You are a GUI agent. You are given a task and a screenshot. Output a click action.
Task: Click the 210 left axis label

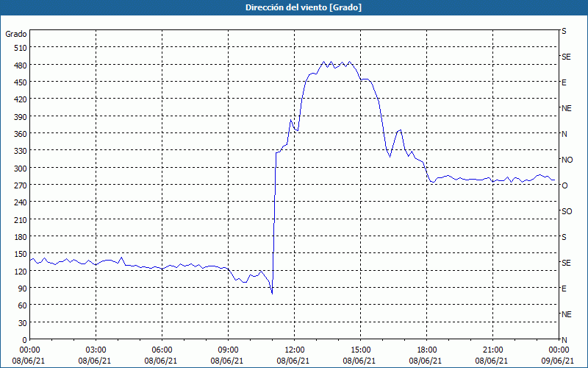21,219
